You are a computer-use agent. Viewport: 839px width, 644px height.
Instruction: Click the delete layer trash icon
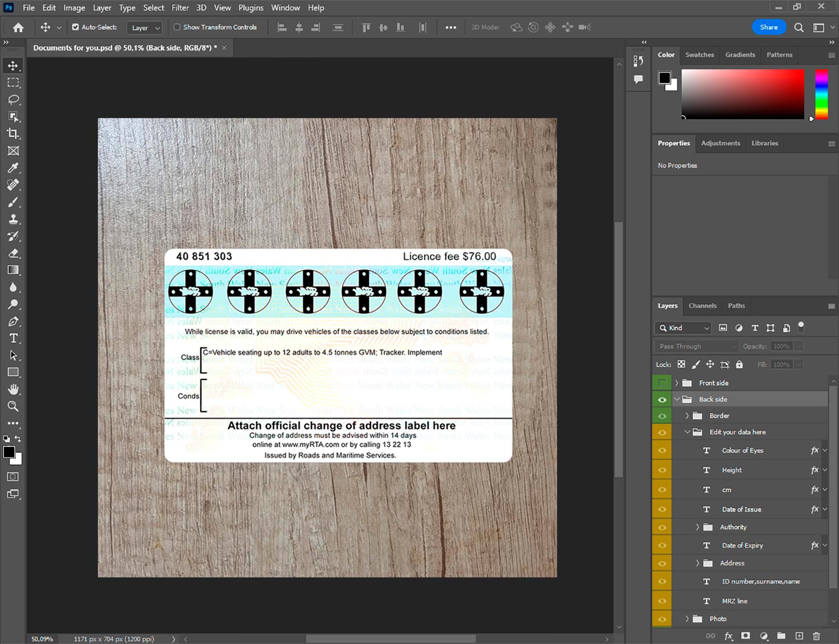[x=816, y=636]
